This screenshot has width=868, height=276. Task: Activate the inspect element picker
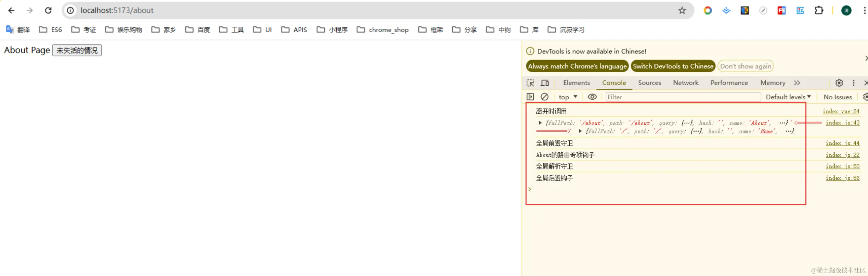[x=530, y=83]
